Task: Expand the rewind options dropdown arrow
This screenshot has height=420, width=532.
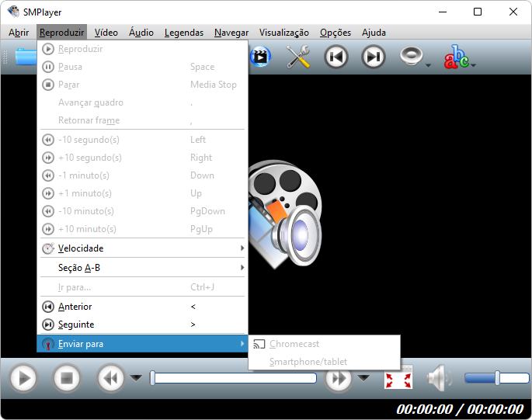Action: [x=137, y=378]
